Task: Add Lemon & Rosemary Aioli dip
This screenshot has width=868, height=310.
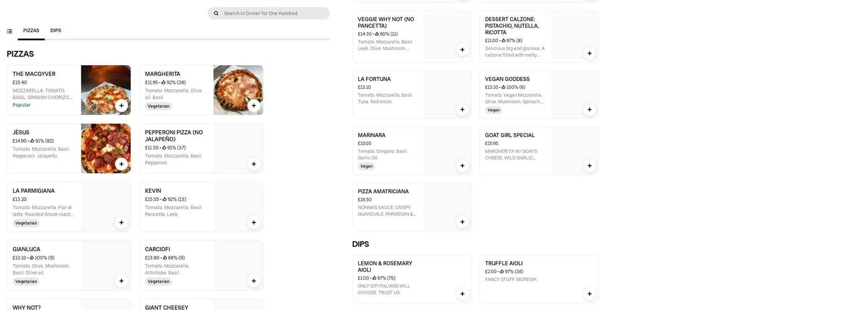Action: click(463, 294)
